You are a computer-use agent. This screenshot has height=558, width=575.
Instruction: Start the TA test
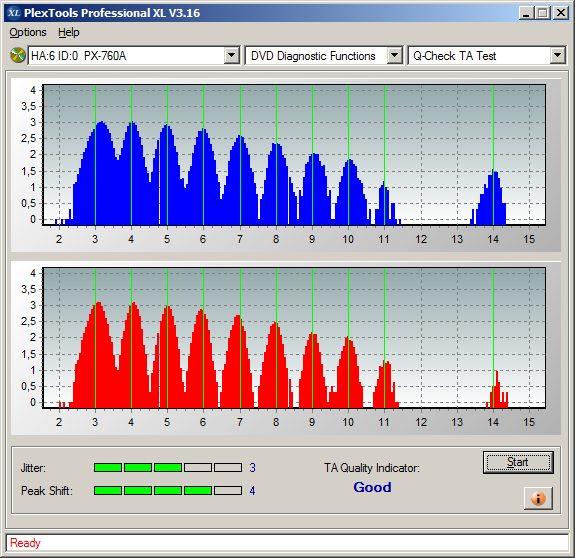pyautogui.click(x=518, y=462)
